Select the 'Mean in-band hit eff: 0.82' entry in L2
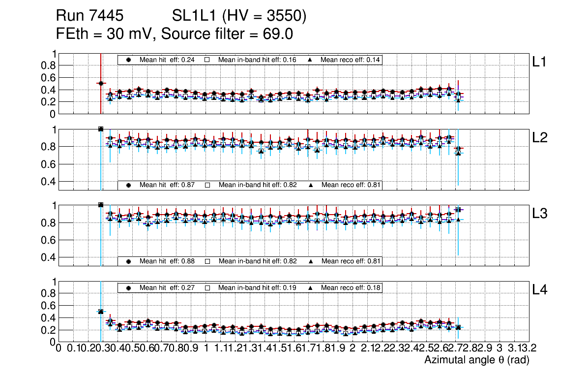 [x=257, y=185]
